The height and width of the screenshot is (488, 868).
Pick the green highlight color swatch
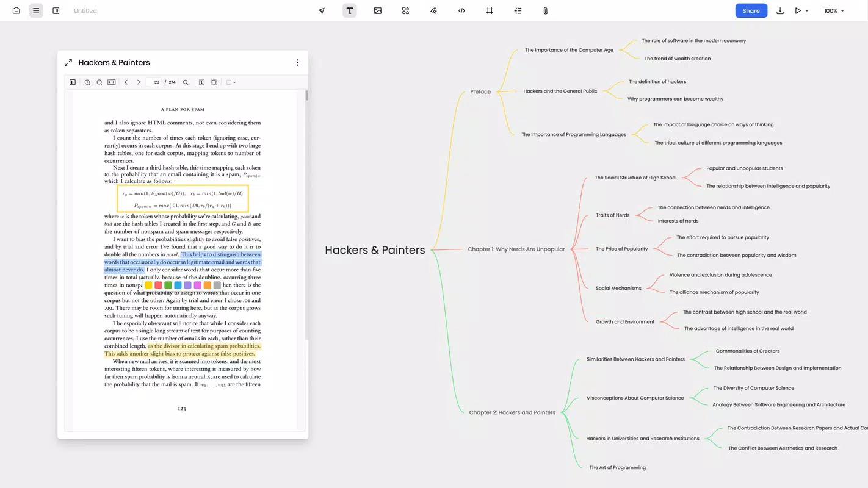pyautogui.click(x=168, y=285)
